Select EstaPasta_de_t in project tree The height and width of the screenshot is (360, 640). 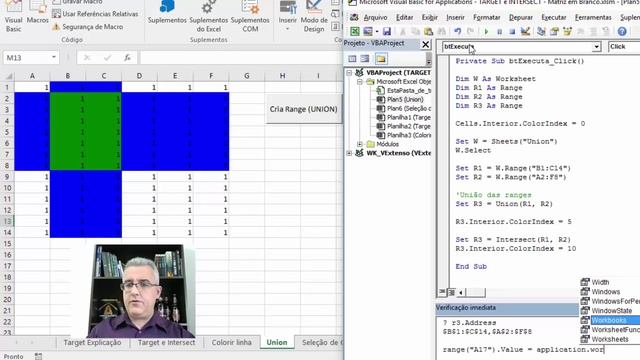point(409,91)
